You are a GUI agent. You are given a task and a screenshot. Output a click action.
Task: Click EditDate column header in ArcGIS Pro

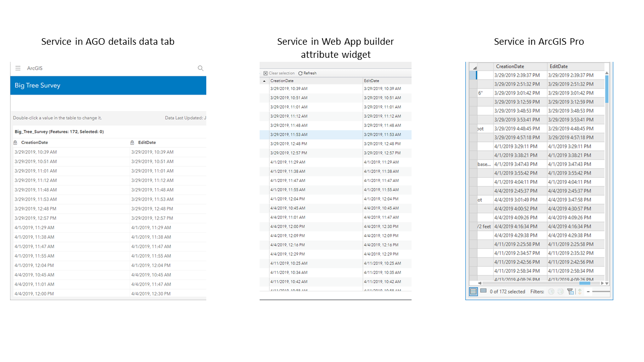[x=558, y=66]
